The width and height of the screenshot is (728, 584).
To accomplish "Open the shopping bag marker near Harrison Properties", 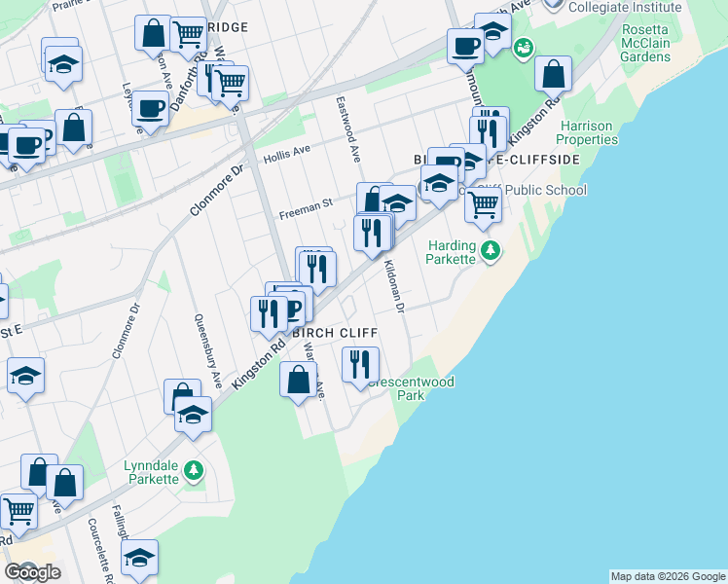I will coord(553,76).
